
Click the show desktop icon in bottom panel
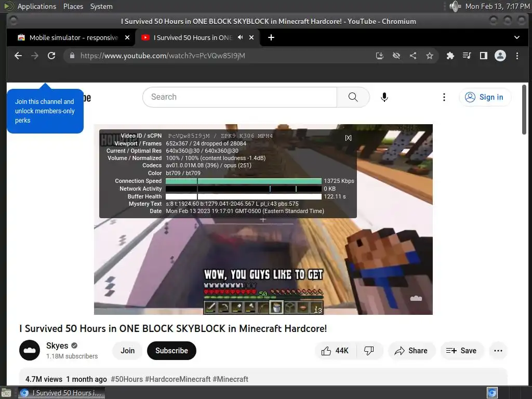[x=6, y=393]
